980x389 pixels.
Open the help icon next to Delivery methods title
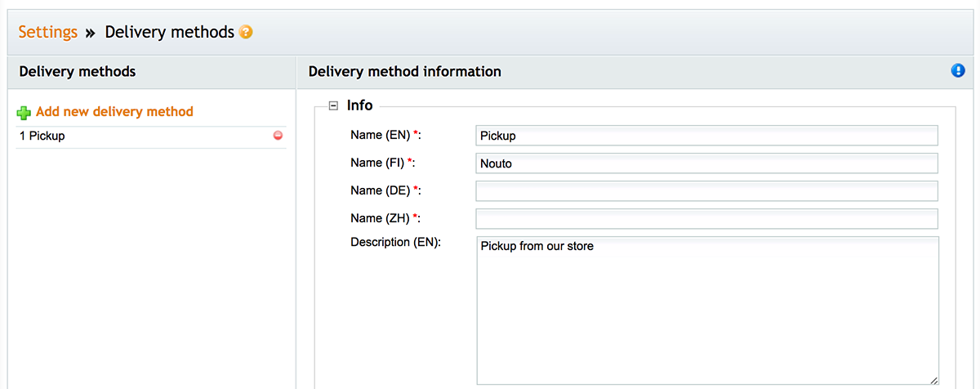pyautogui.click(x=246, y=33)
